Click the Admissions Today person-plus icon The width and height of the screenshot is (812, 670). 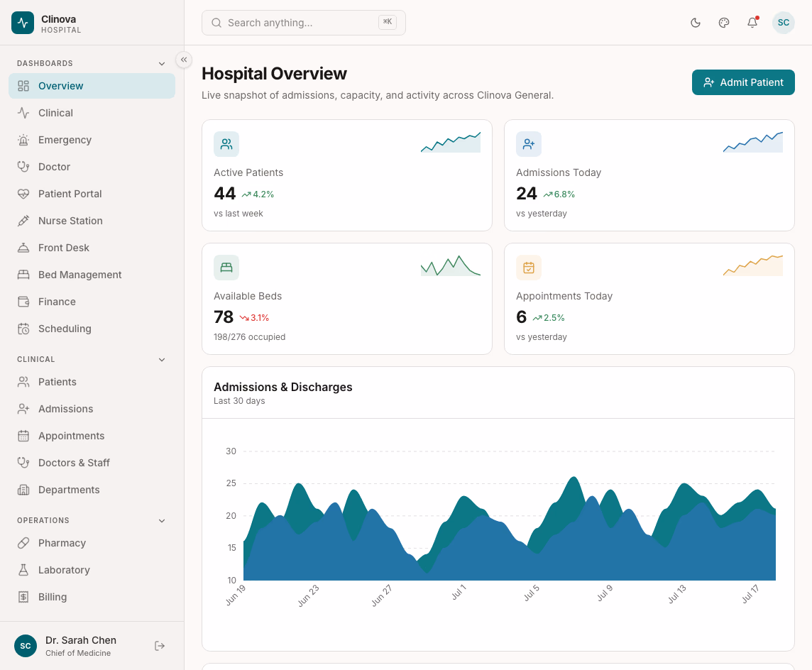coord(529,144)
